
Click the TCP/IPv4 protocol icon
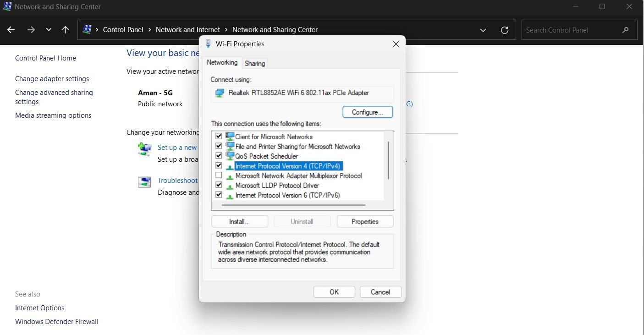pos(230,167)
